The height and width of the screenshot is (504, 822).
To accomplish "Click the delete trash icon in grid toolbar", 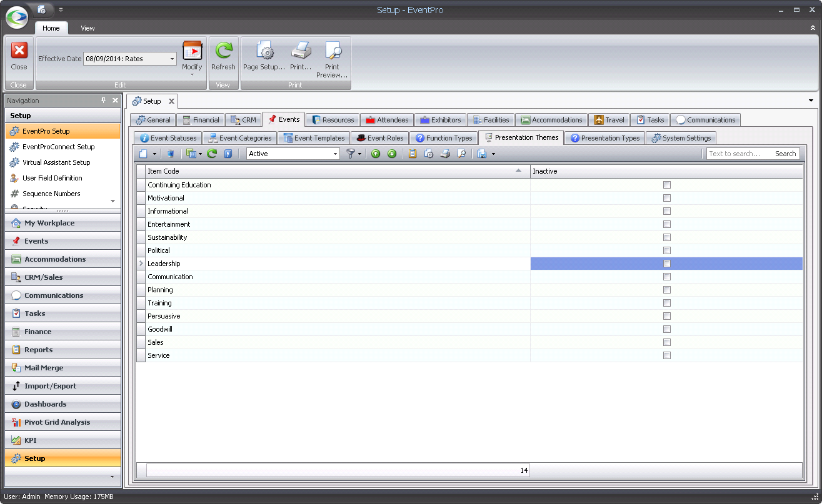I will [170, 154].
